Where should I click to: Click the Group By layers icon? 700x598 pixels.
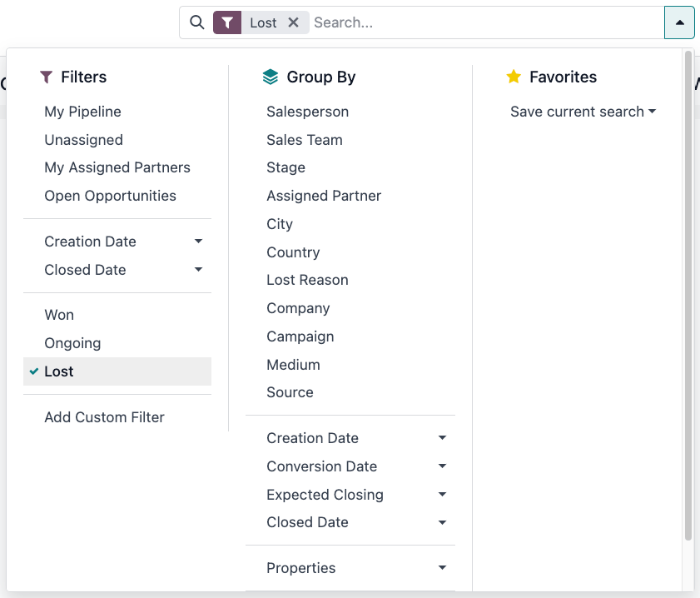coord(271,77)
